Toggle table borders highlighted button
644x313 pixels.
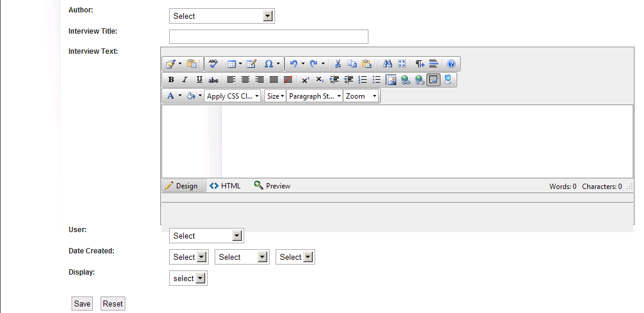(433, 80)
